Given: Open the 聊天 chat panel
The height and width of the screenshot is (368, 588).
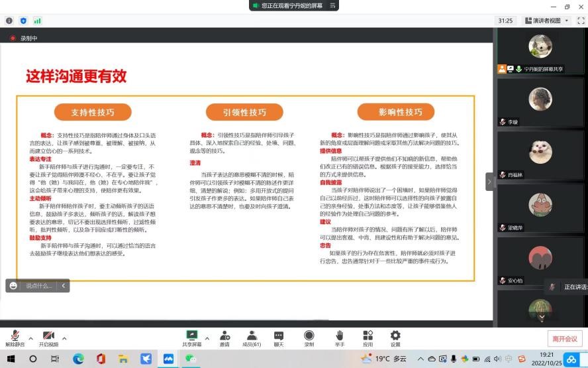Looking at the screenshot, I should tap(279, 337).
